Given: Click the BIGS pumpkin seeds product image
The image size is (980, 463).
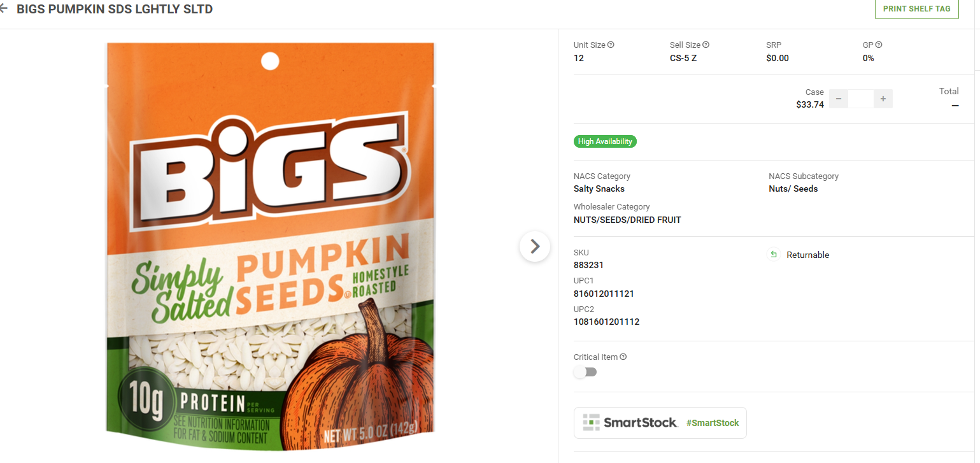Looking at the screenshot, I should 270,246.
